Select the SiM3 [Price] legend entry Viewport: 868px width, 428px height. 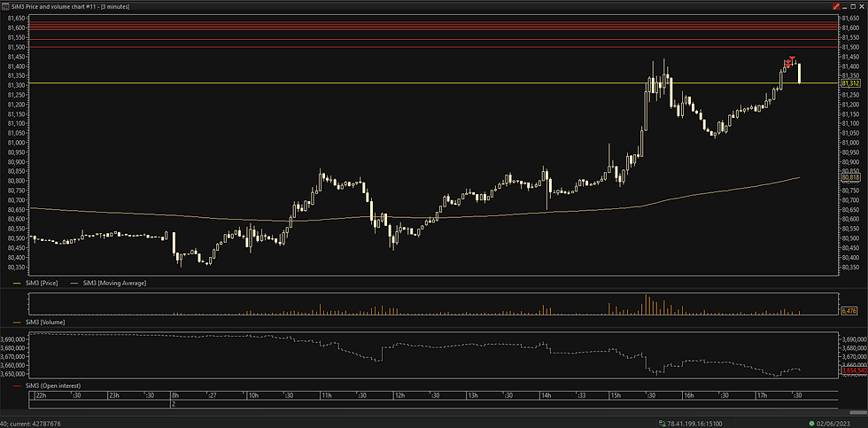(x=35, y=283)
